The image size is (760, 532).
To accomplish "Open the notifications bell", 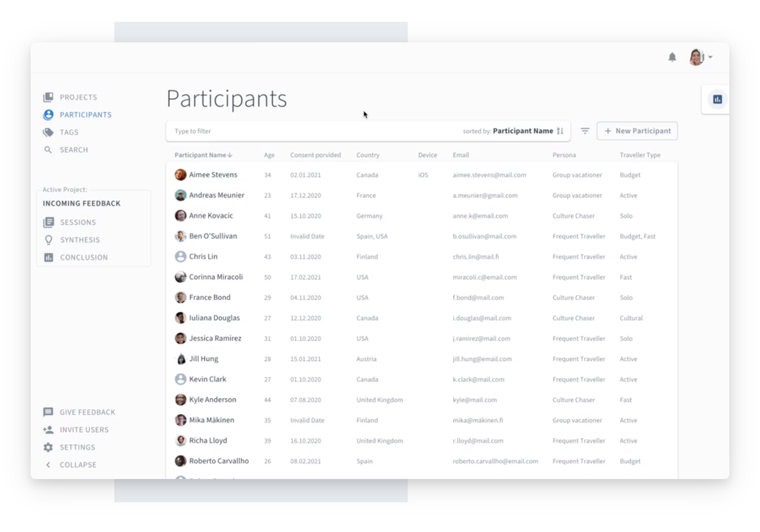I will (x=672, y=57).
